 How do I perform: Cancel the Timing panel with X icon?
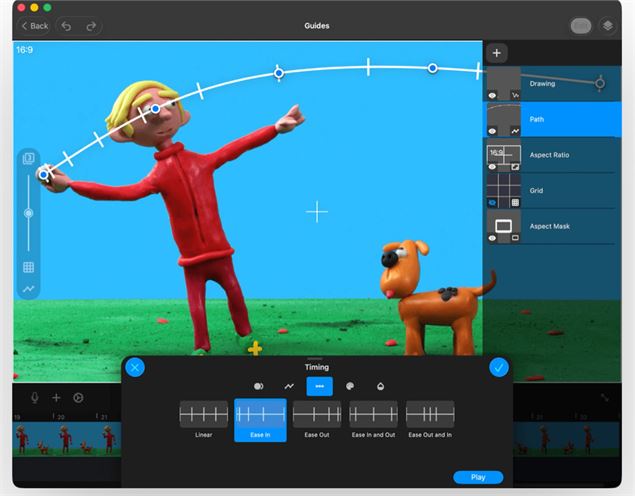[x=136, y=367]
